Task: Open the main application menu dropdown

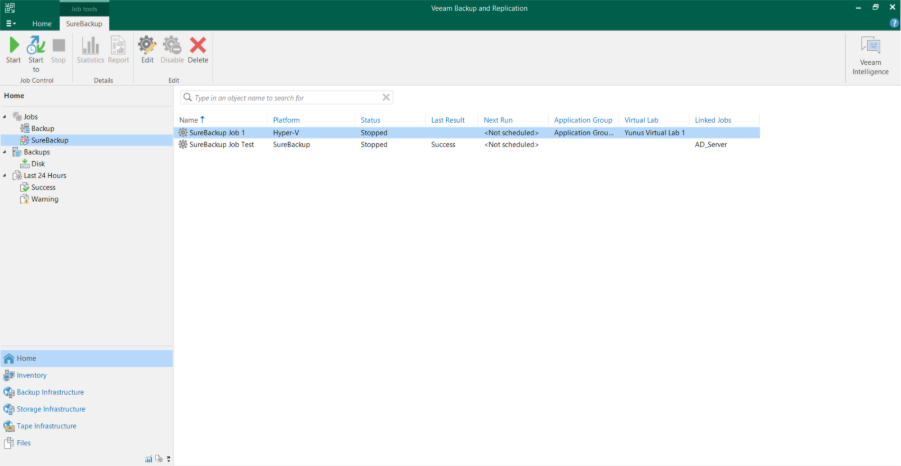Action: click(x=10, y=23)
